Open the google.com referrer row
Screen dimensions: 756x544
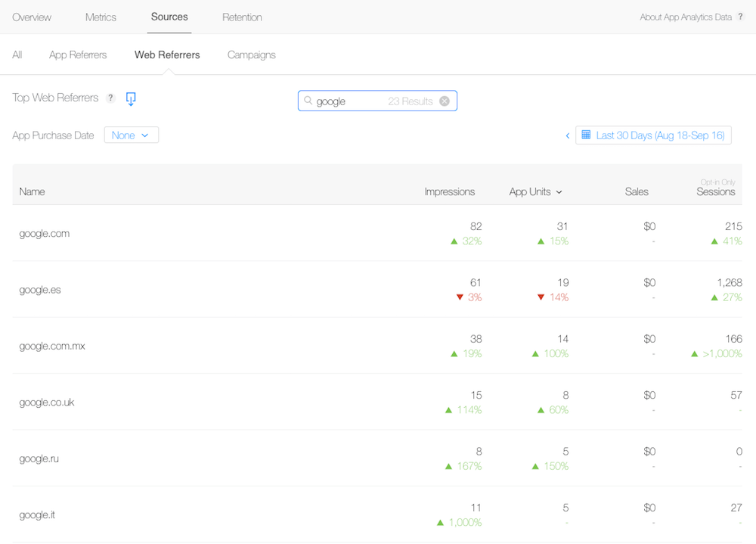[377, 233]
